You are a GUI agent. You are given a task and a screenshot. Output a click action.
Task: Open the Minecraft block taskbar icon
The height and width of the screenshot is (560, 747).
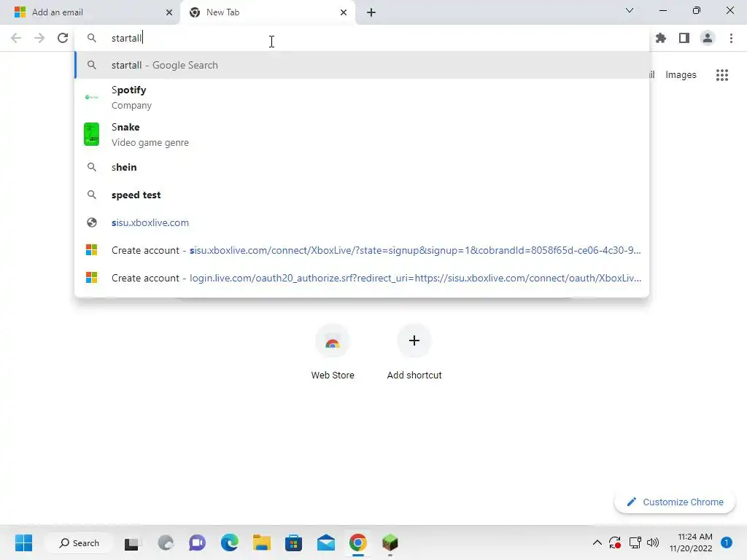pyautogui.click(x=390, y=542)
